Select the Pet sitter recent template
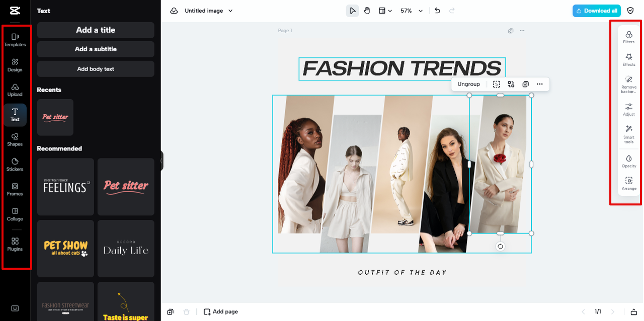Screen dimensions: 644x321 pos(55,117)
